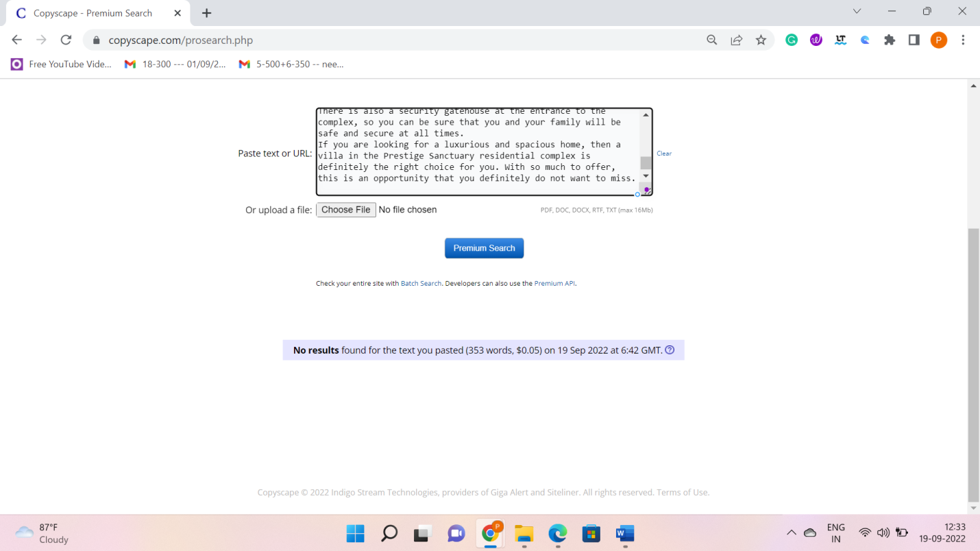This screenshot has height=551, width=980.
Task: Open the Chrome three-dot menu
Action: [963, 40]
